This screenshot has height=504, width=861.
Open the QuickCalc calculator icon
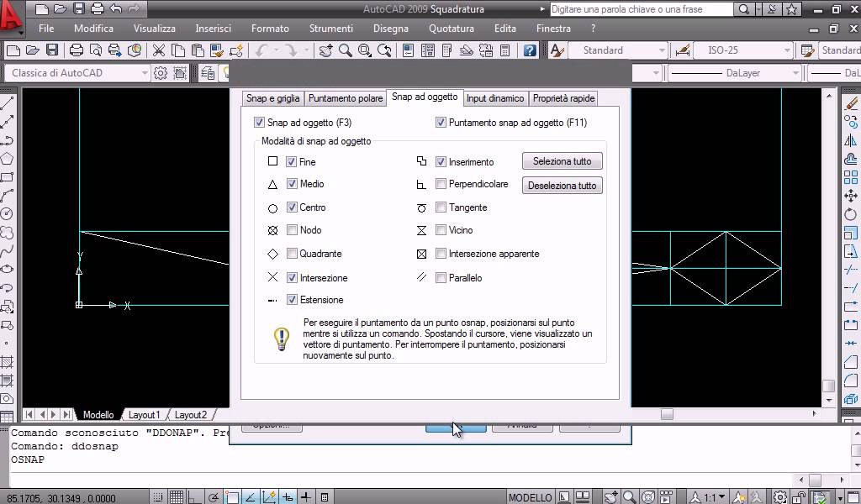tap(505, 50)
